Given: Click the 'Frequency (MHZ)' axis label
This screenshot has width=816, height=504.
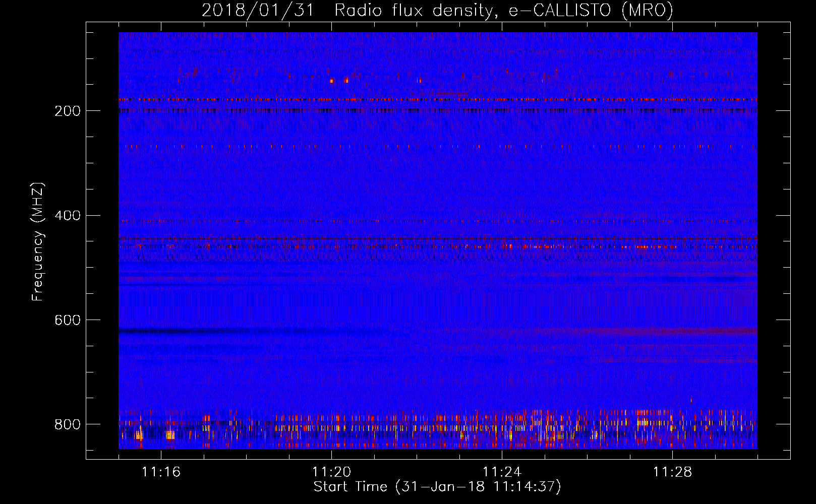Looking at the screenshot, I should [x=38, y=242].
